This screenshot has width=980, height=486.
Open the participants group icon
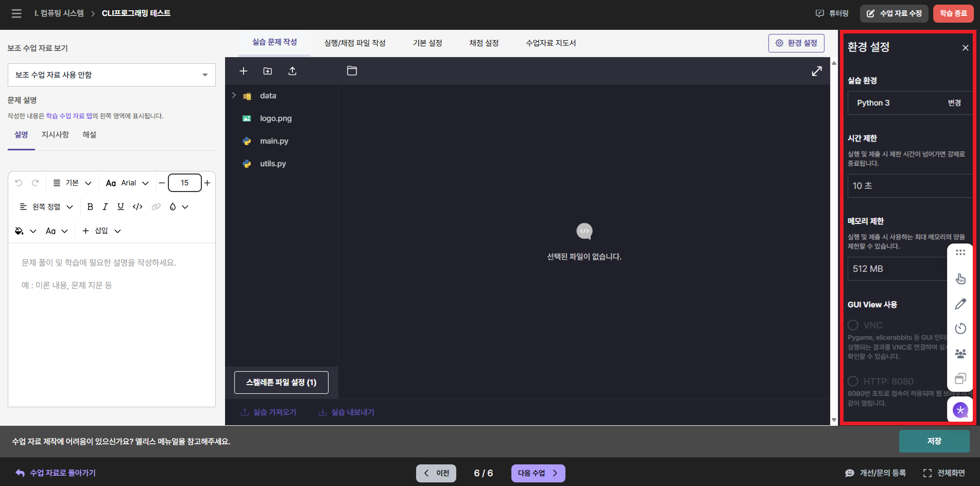click(x=960, y=354)
